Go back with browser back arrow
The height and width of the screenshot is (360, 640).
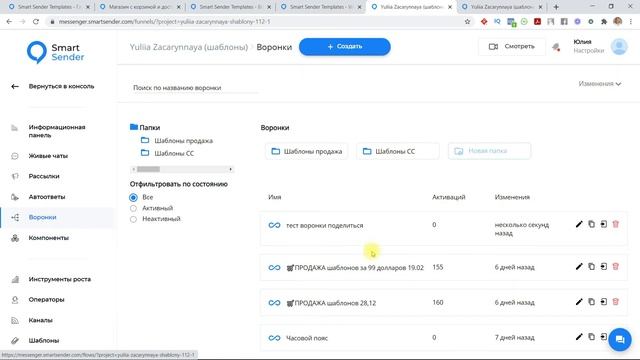pyautogui.click(x=9, y=22)
